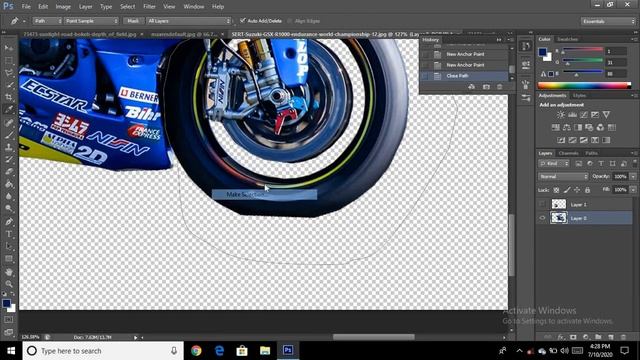Open the Opacity value dropdown arrow
Viewport: 640px width, 360px height.
pos(633,176)
